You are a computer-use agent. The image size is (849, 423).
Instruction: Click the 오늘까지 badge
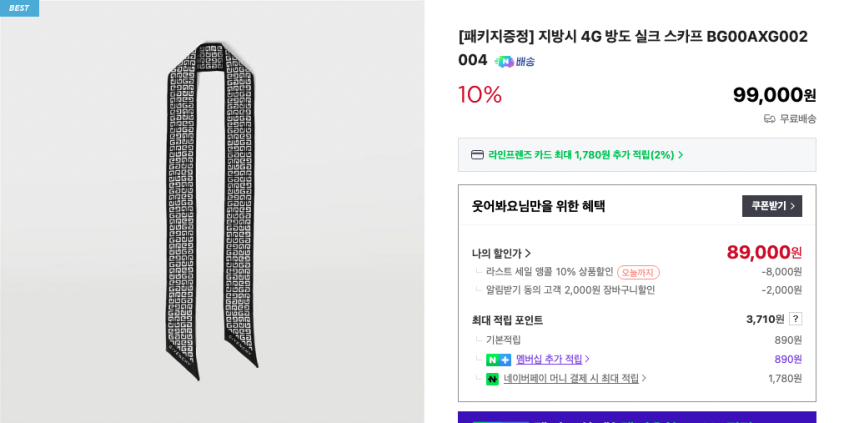pyautogui.click(x=638, y=272)
